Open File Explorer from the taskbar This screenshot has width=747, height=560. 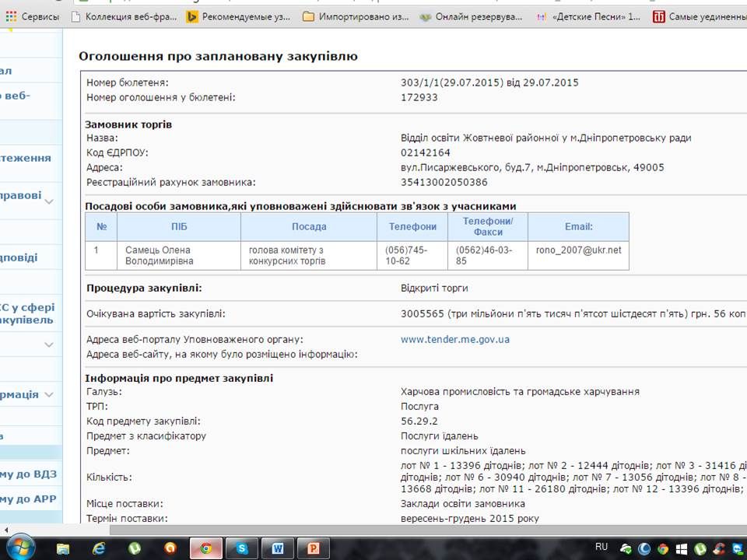(64, 548)
